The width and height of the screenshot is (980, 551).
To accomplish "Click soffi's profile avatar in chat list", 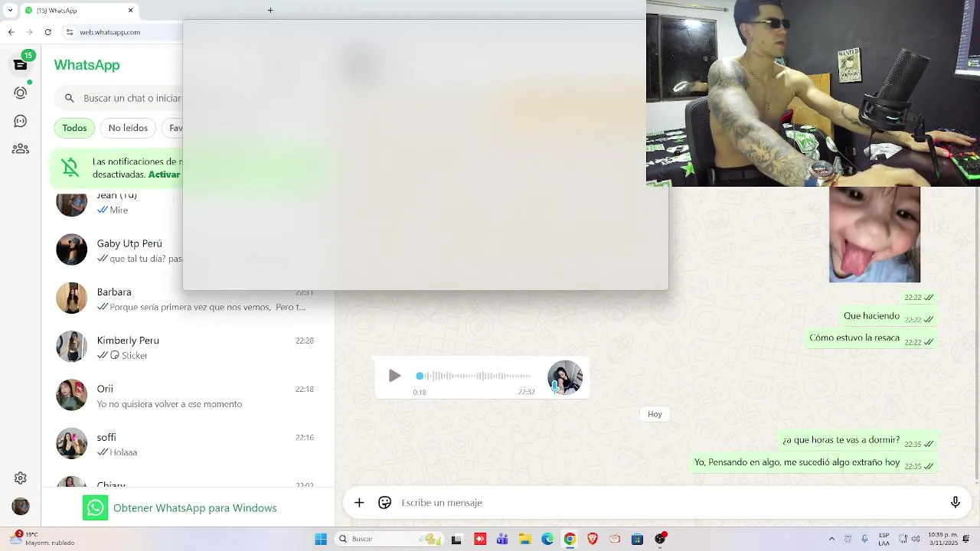I will tap(71, 444).
